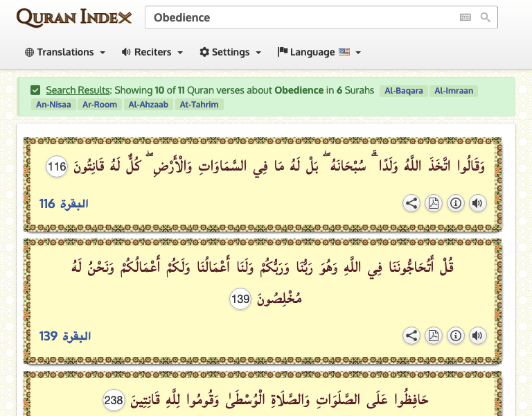
Task: Open the Language selector menu
Action: coord(319,52)
